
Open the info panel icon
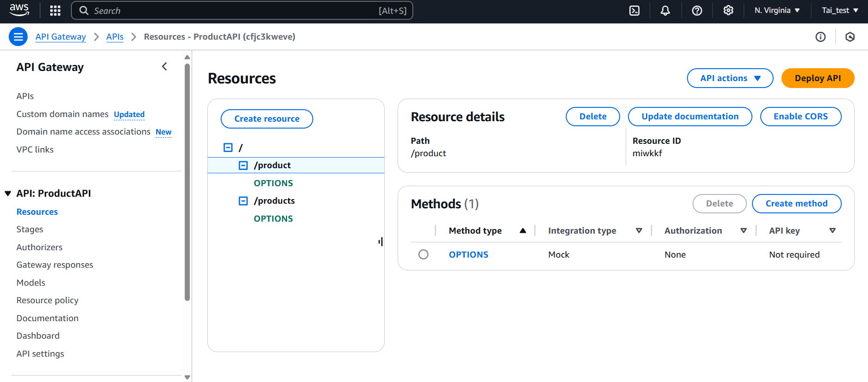coord(821,37)
